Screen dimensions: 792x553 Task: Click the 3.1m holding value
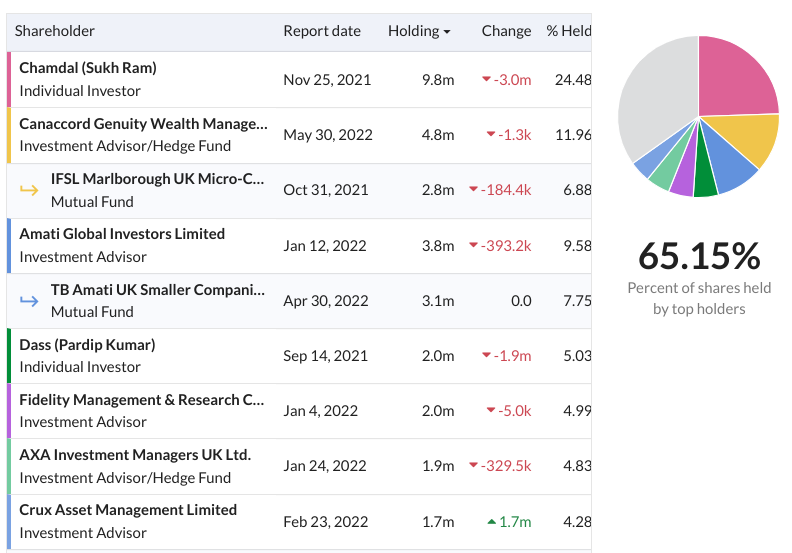[438, 301]
